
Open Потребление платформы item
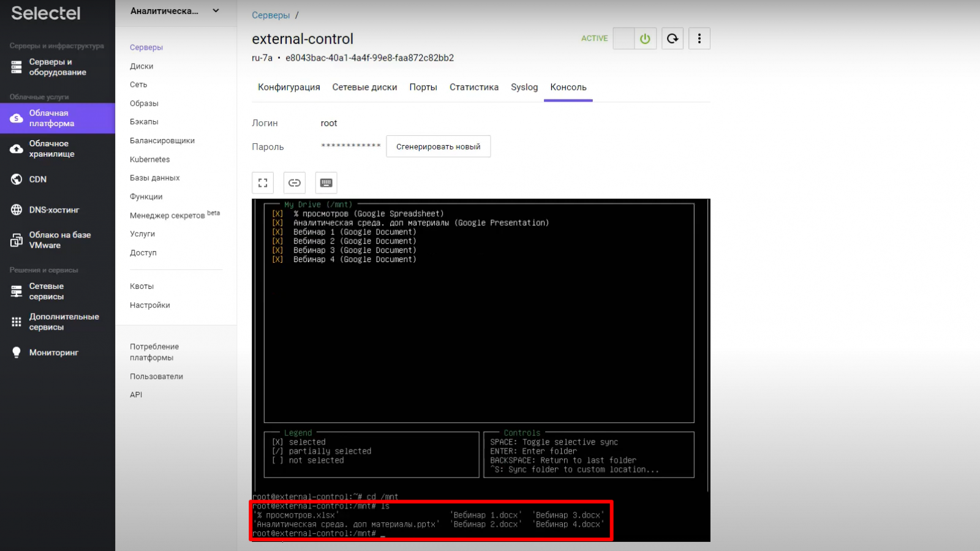(x=154, y=352)
